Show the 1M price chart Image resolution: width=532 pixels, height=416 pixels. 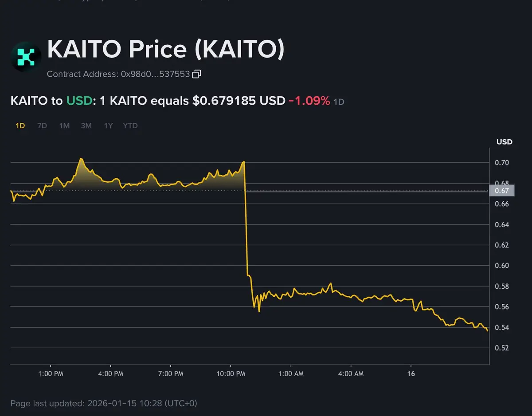click(x=64, y=126)
